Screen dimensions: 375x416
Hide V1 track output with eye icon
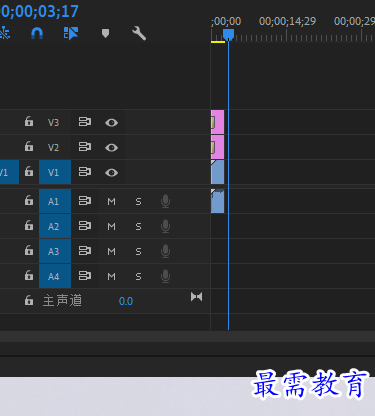111,173
